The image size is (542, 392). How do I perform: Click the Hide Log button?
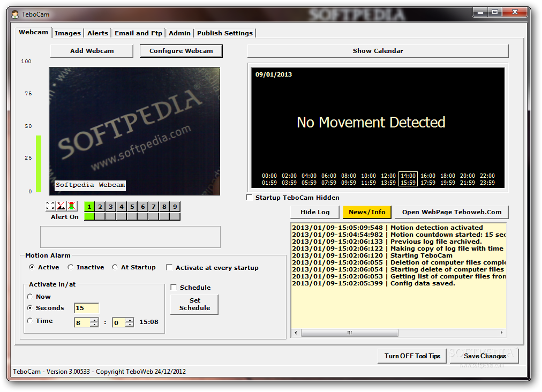[x=315, y=212]
